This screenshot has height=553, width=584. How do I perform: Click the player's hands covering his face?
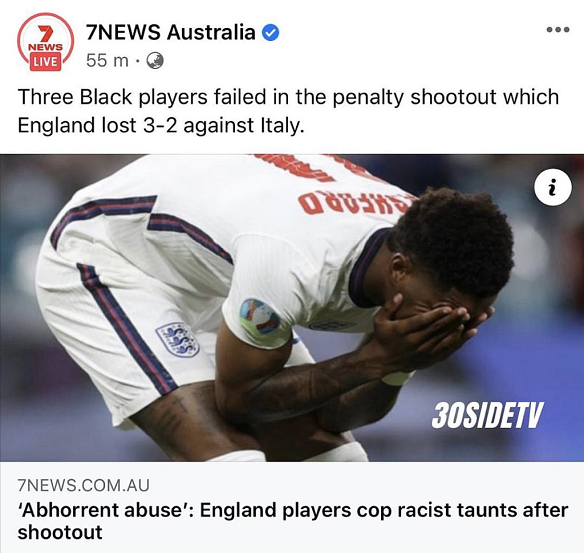428,328
